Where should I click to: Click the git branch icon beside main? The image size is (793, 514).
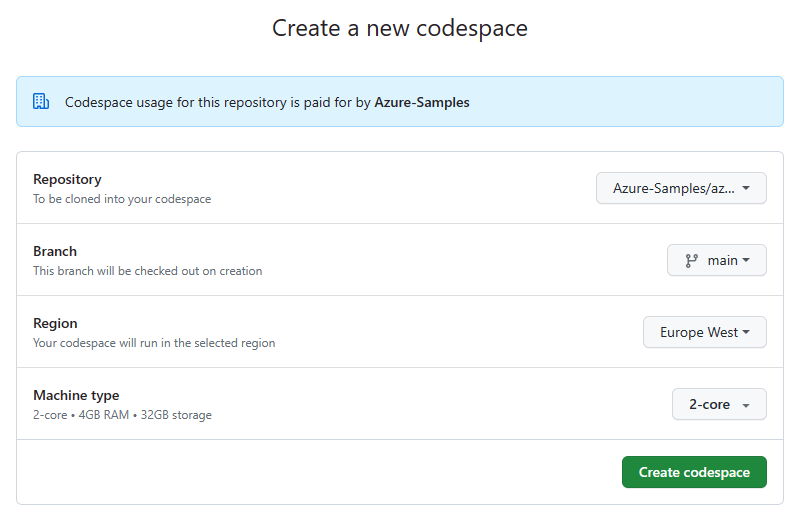tap(691, 260)
